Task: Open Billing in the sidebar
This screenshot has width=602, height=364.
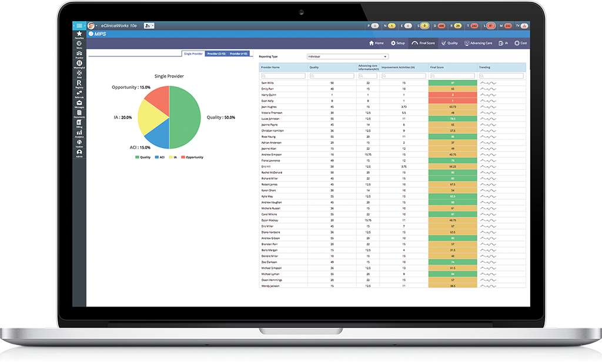Action: click(x=79, y=124)
